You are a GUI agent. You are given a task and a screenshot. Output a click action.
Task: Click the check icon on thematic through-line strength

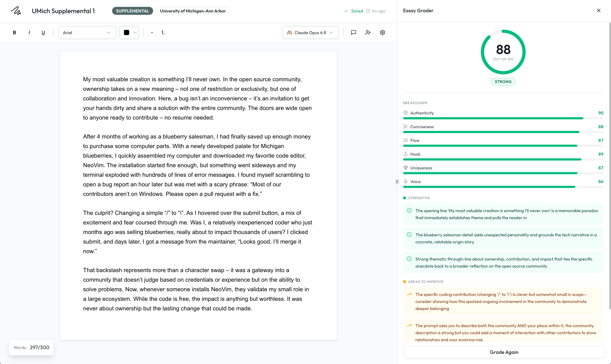pyautogui.click(x=409, y=259)
